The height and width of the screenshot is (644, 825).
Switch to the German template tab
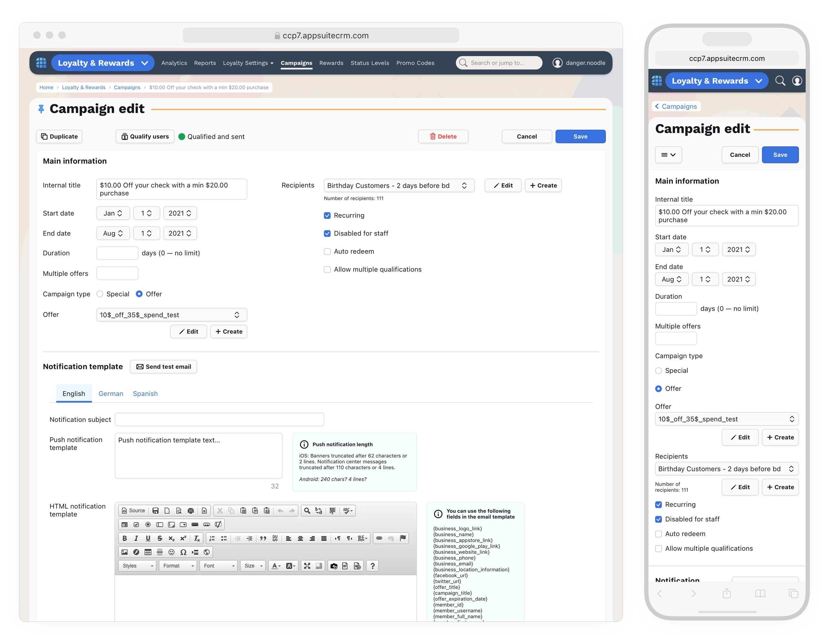[x=111, y=394]
